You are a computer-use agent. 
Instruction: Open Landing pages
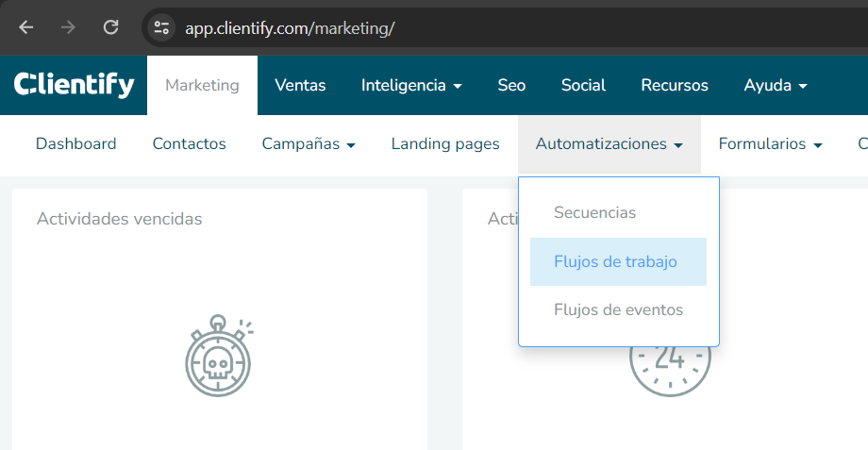[445, 144]
